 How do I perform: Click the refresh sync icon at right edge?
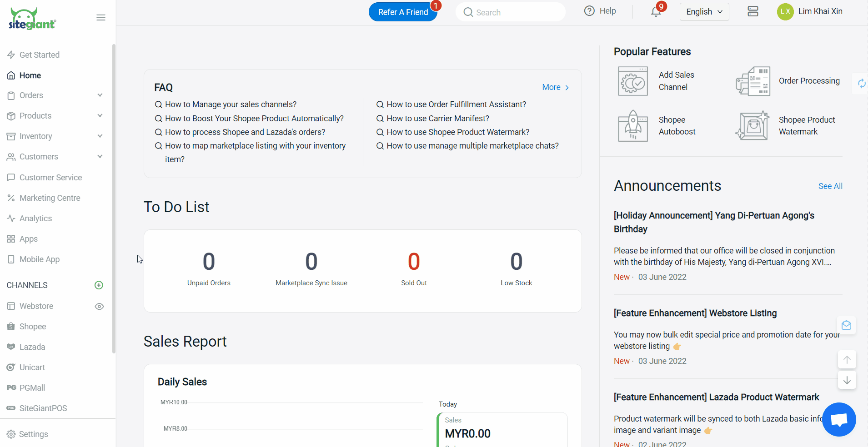(x=861, y=84)
